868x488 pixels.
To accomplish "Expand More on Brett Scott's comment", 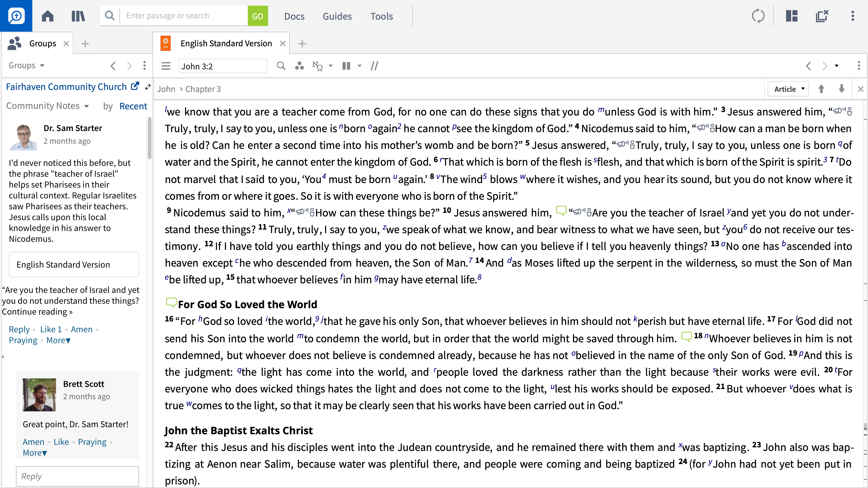I will click(35, 453).
